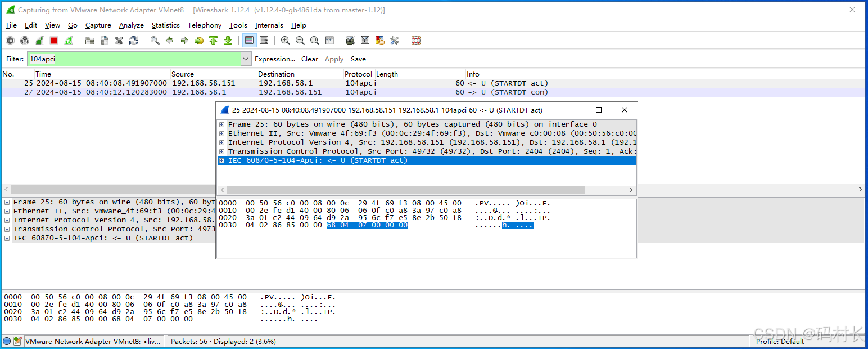This screenshot has width=868, height=349.
Task: Open the Internals menu
Action: (269, 25)
